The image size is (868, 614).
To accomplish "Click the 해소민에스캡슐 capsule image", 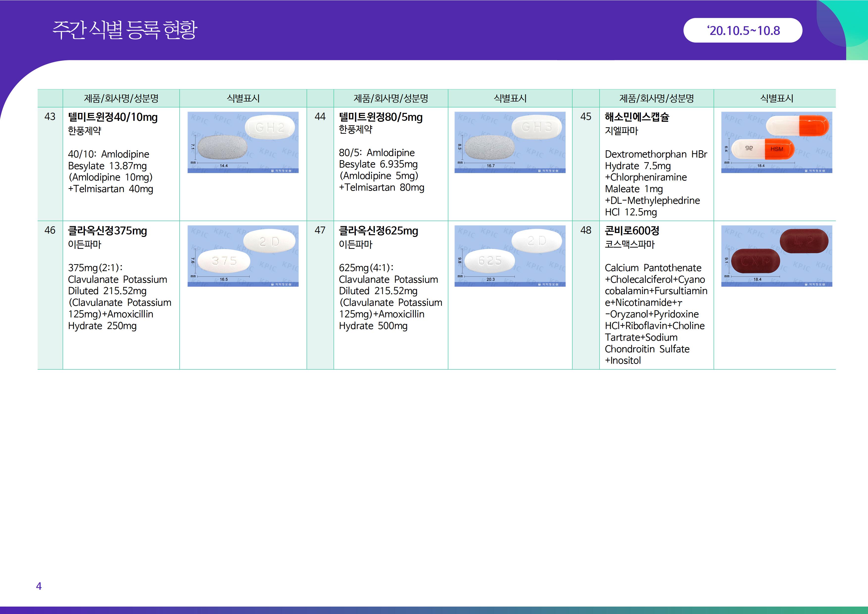I will coord(776,142).
